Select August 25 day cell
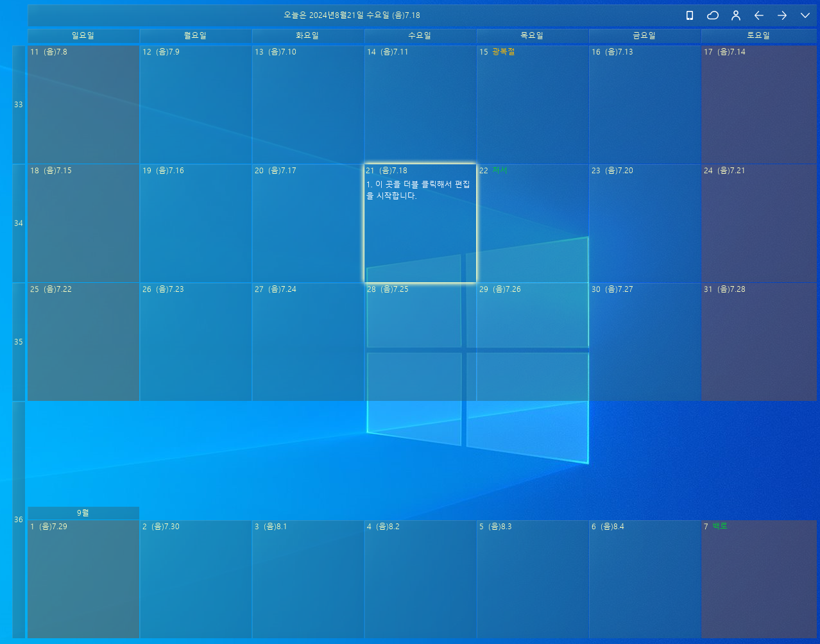Screen dimensions: 820x644 coord(83,342)
